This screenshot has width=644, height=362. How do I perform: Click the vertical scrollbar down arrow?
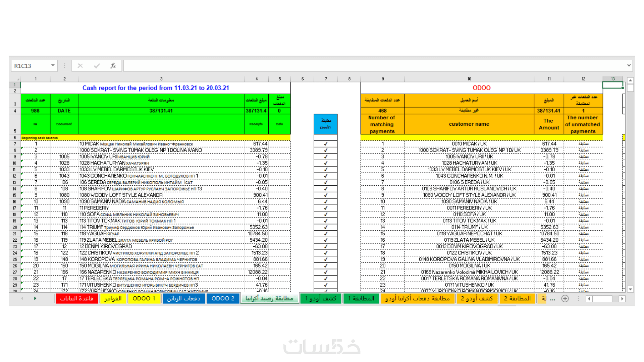point(630,289)
